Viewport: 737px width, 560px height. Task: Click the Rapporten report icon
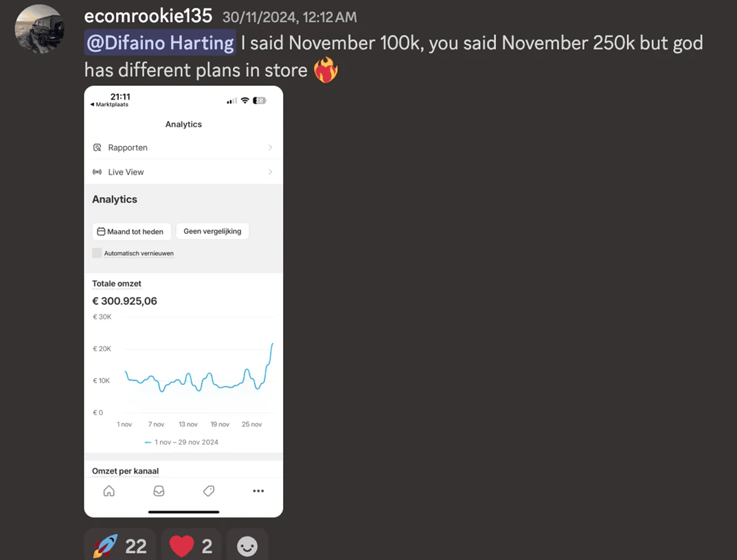tap(98, 148)
